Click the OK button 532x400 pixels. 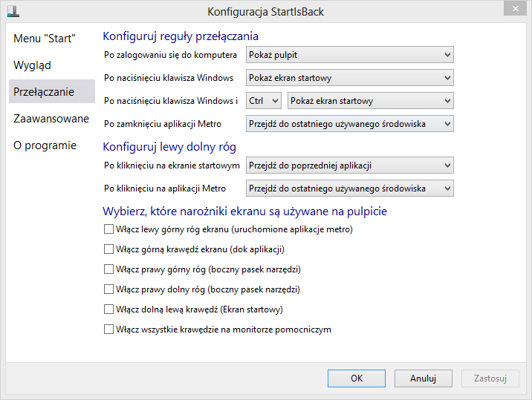point(357,378)
